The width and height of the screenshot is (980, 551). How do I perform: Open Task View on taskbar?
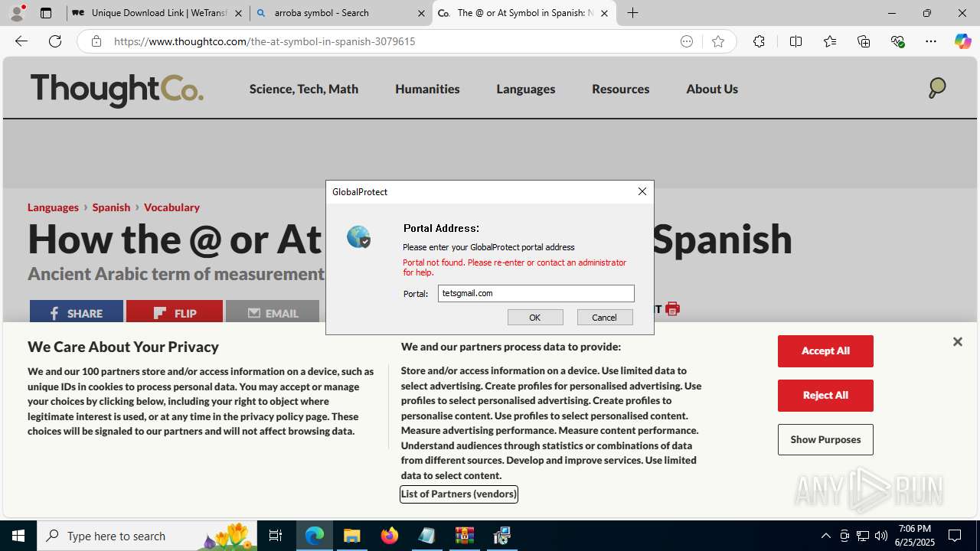tap(276, 536)
